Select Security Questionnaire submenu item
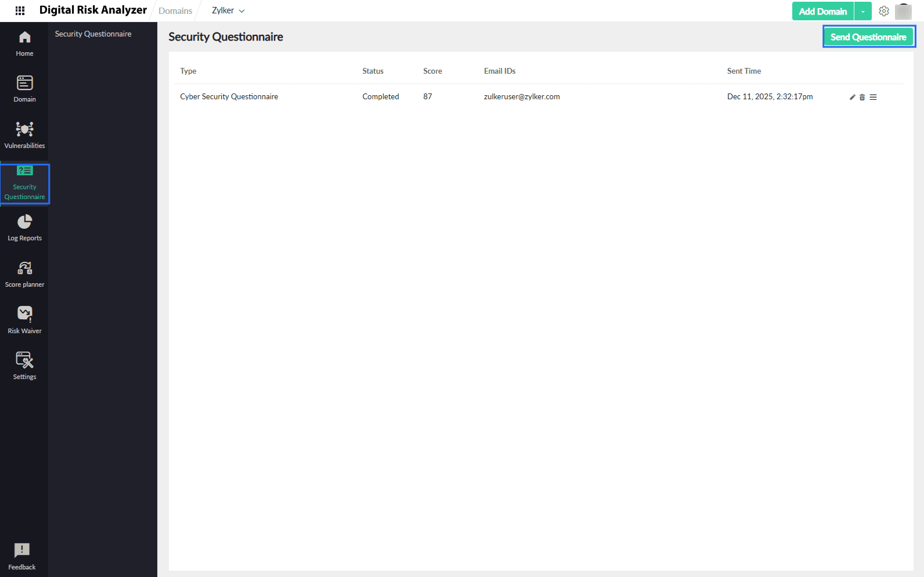 click(93, 34)
